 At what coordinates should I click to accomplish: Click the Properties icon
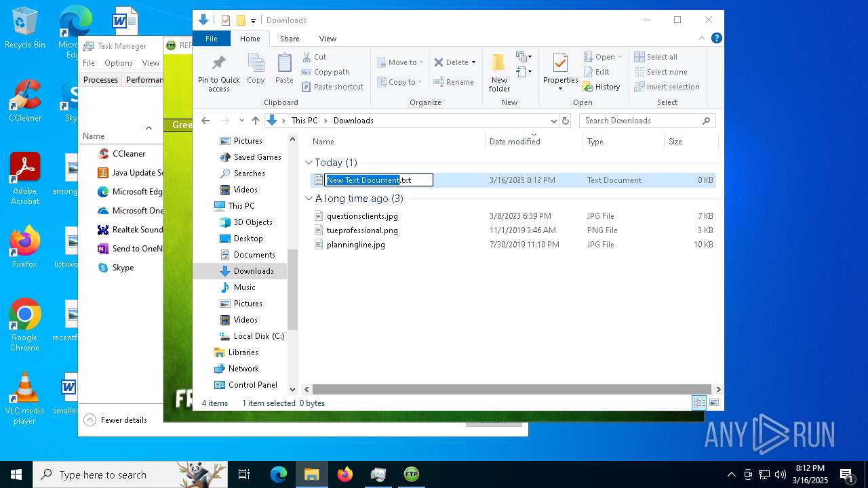(560, 64)
